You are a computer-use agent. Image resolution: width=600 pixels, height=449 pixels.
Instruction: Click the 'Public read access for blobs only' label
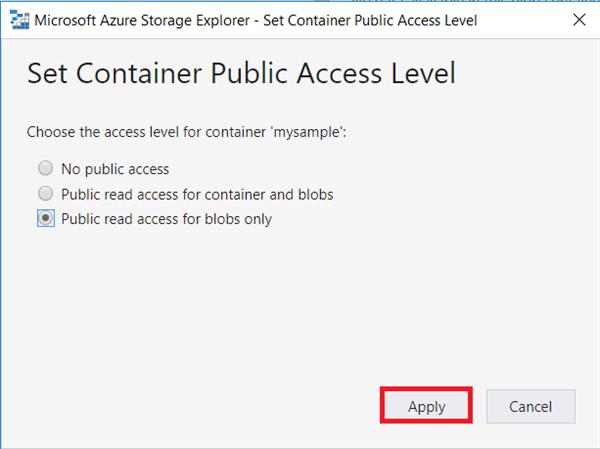tap(166, 219)
